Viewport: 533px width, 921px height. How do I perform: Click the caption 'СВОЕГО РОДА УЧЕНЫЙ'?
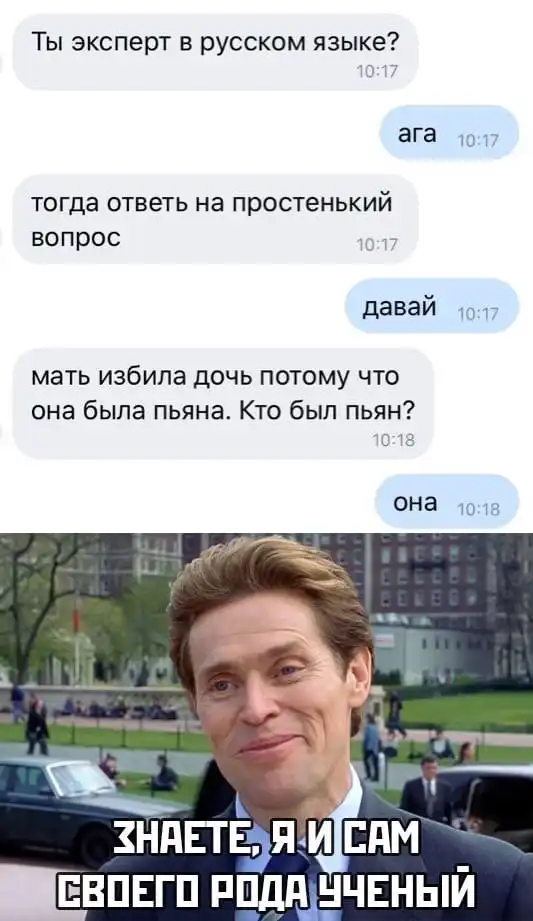[268, 888]
